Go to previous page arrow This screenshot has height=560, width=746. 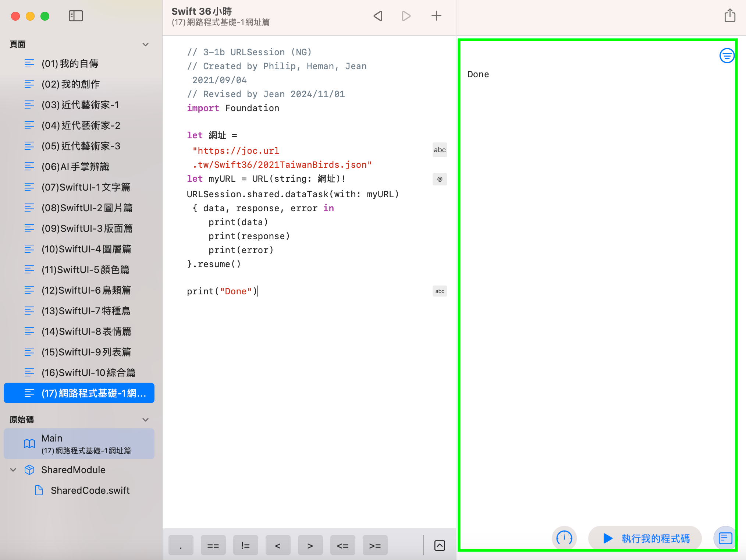coord(378,16)
